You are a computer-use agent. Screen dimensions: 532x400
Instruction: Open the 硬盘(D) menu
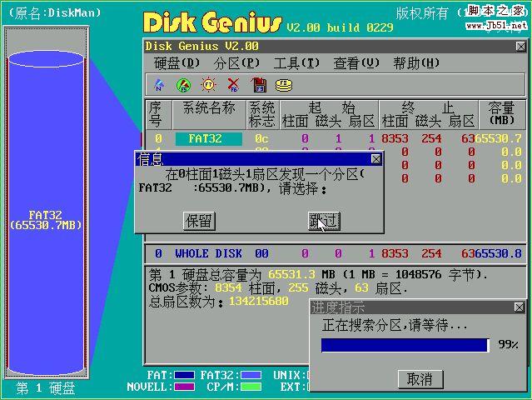[x=177, y=63]
